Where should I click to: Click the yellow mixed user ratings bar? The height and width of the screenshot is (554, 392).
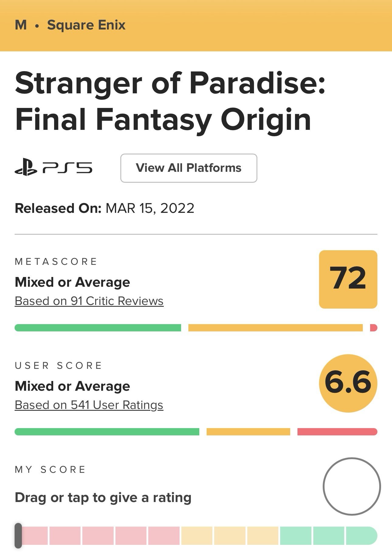[248, 432]
